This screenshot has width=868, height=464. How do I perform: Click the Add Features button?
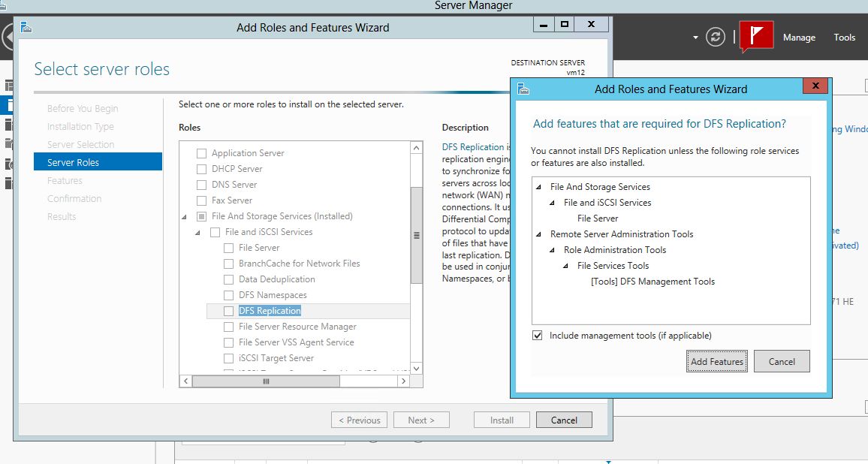coord(717,361)
